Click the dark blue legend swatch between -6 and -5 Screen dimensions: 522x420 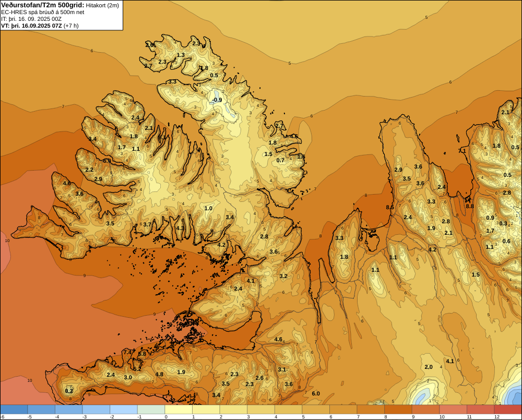pyautogui.click(x=14, y=410)
